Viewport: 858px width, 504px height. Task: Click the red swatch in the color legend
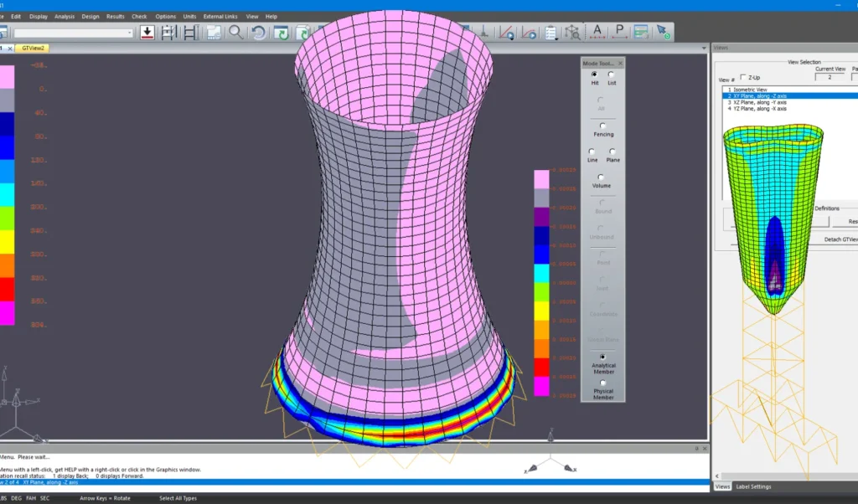tap(541, 366)
